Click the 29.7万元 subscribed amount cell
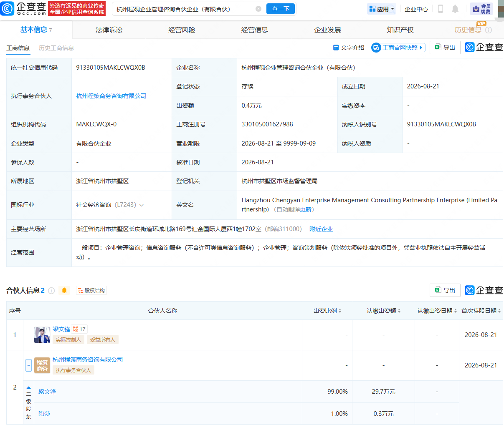 tap(383, 392)
